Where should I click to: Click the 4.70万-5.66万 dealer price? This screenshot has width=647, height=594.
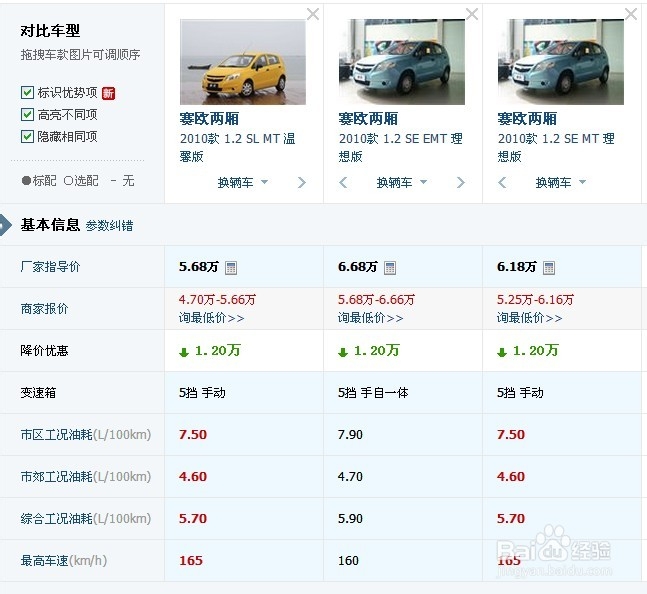[217, 300]
